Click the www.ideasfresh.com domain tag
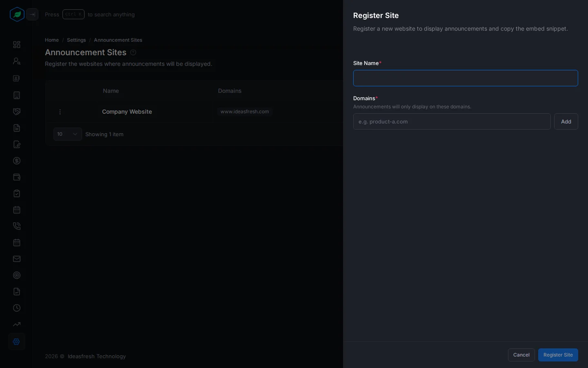 point(245,112)
